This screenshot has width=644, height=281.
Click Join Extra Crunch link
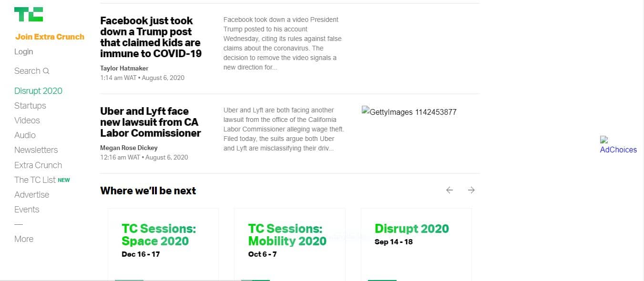tap(50, 37)
